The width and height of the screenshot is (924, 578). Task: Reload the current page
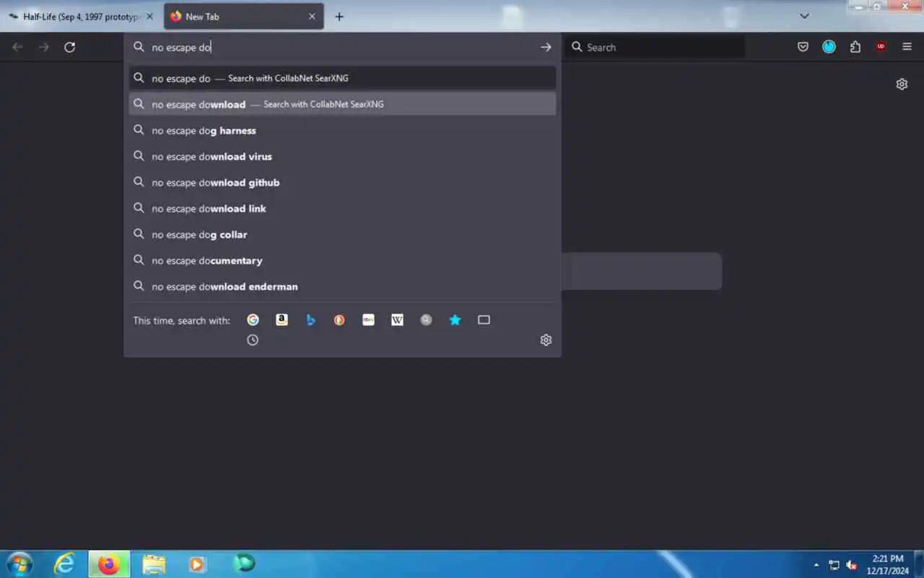click(x=69, y=47)
